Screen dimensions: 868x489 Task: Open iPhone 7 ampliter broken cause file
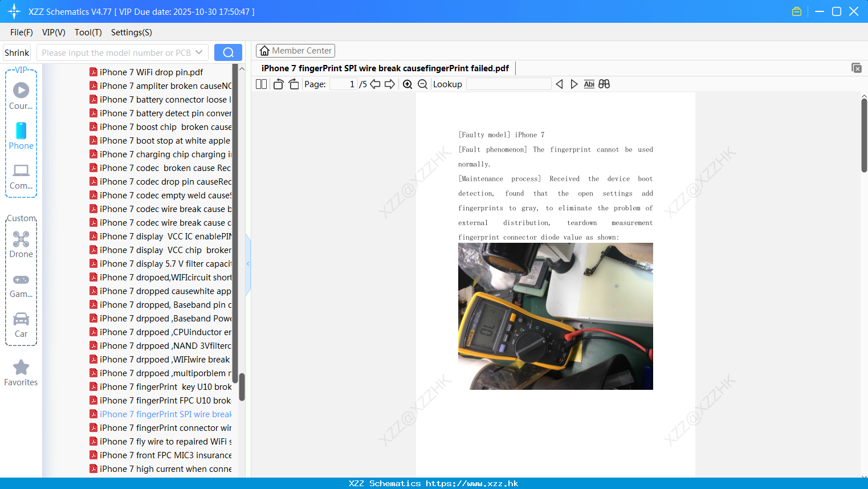click(166, 85)
